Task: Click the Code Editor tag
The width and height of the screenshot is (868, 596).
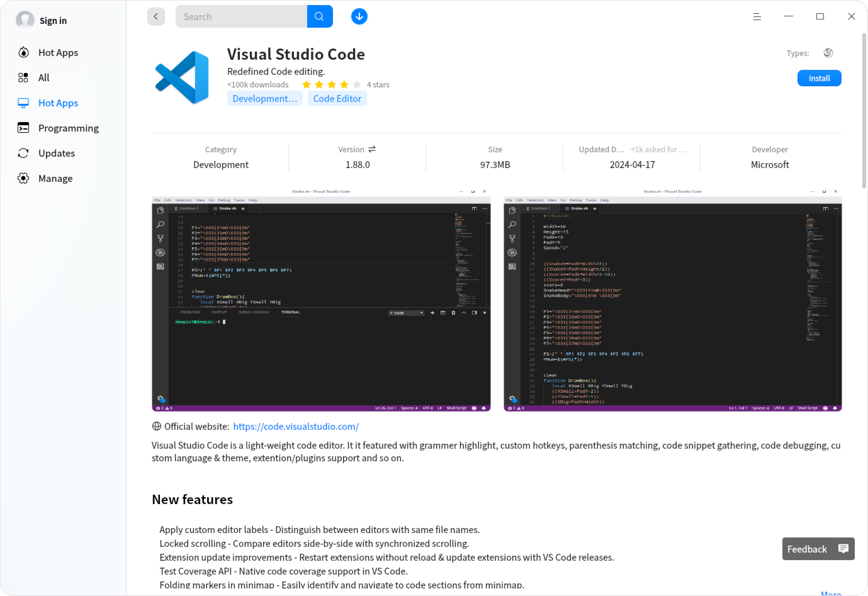Action: (337, 98)
